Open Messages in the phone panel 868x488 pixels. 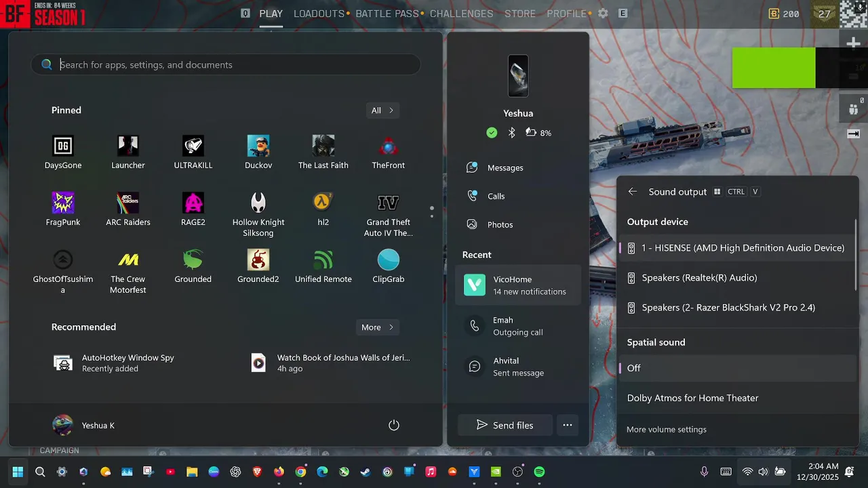pyautogui.click(x=518, y=167)
